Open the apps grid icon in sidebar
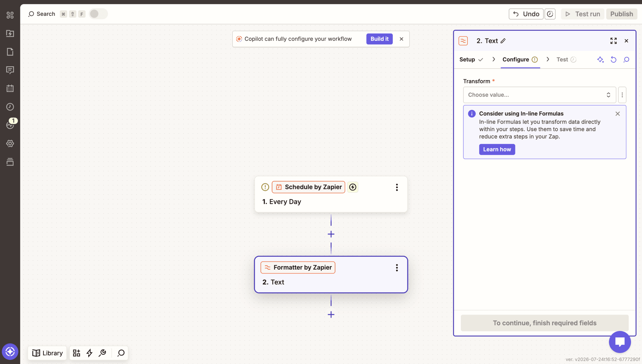Viewport: 642px width, 364px height. coord(10,15)
